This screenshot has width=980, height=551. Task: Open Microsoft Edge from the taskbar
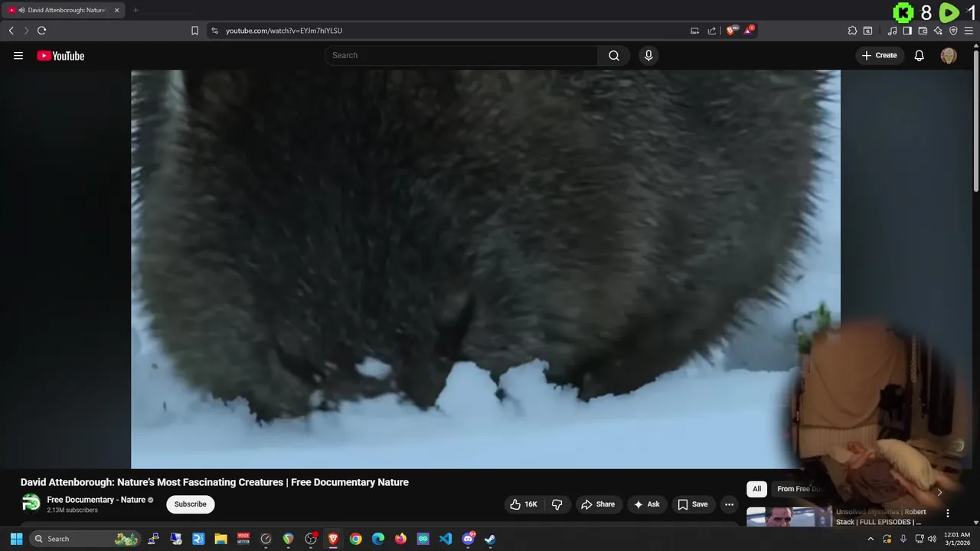tap(378, 539)
